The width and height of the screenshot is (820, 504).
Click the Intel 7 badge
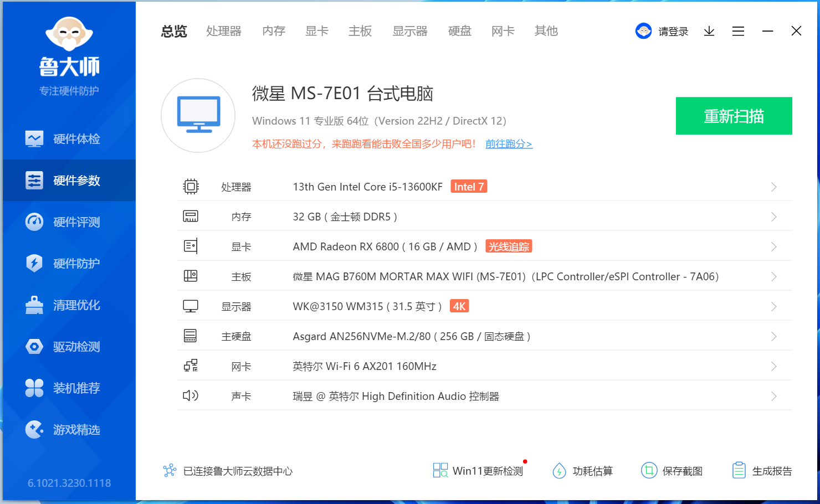469,187
